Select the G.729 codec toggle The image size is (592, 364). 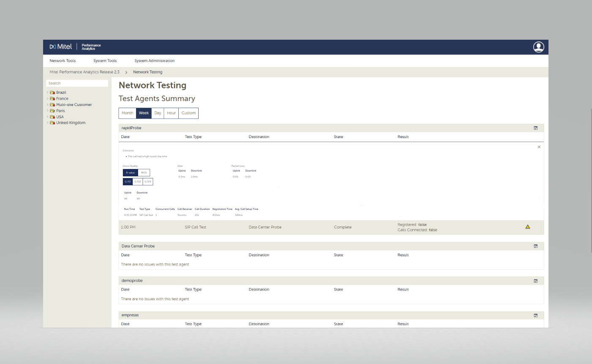pos(148,182)
